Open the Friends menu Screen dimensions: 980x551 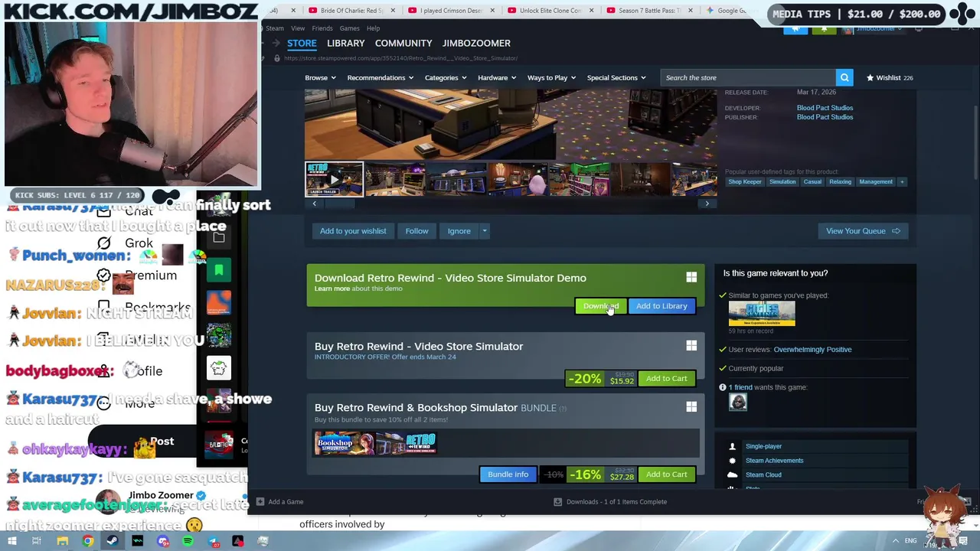pos(322,28)
